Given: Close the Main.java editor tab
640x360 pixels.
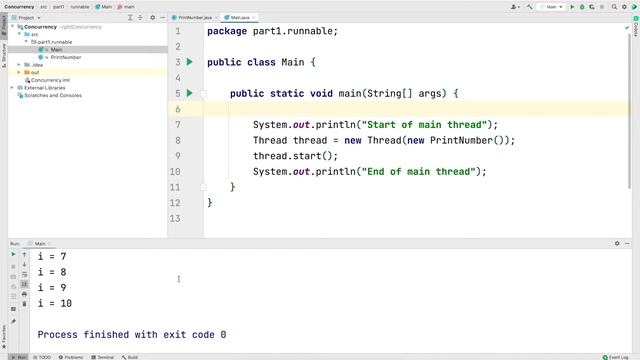Looking at the screenshot, I should point(254,18).
